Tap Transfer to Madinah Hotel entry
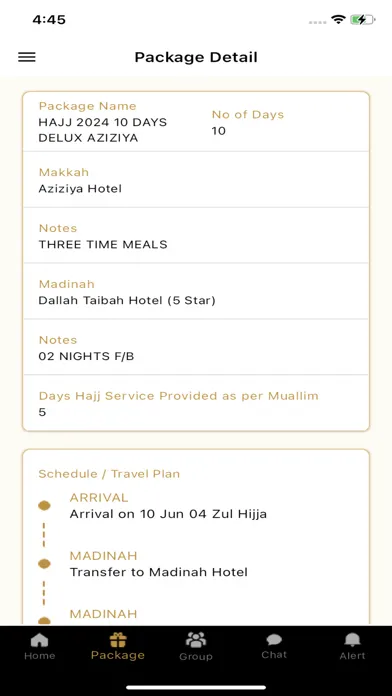The image size is (392, 696). [158, 572]
